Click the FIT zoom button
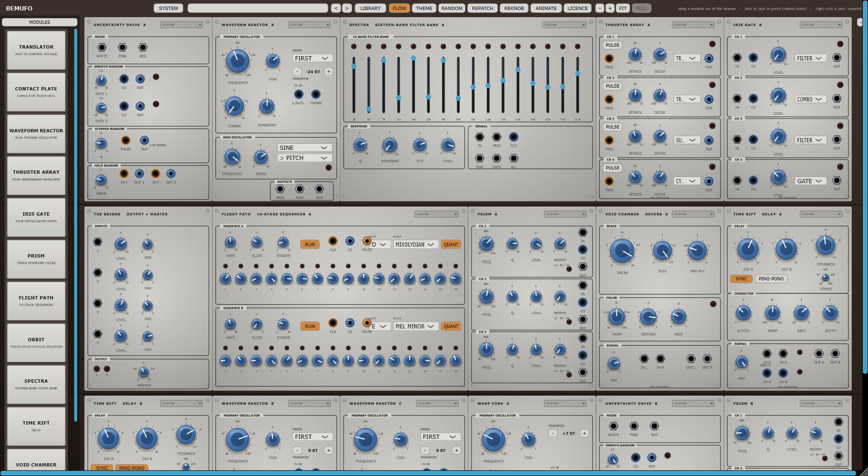The image size is (868, 476). coord(623,8)
